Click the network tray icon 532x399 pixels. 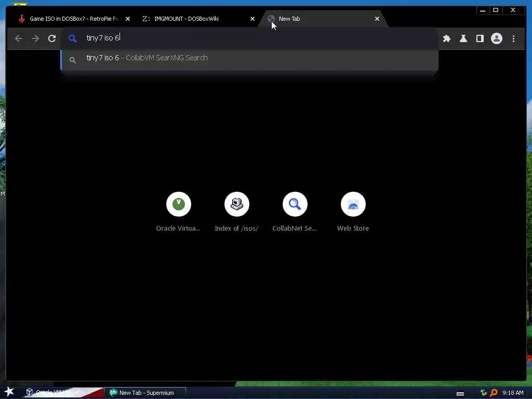pos(484,393)
